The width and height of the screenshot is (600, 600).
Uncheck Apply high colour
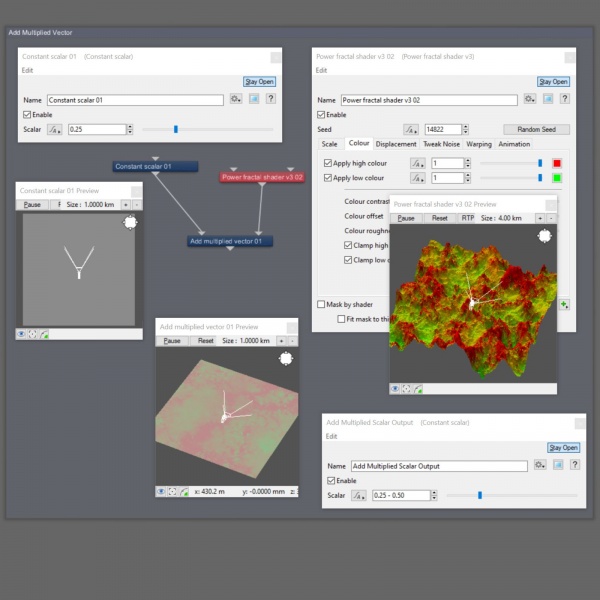point(328,163)
